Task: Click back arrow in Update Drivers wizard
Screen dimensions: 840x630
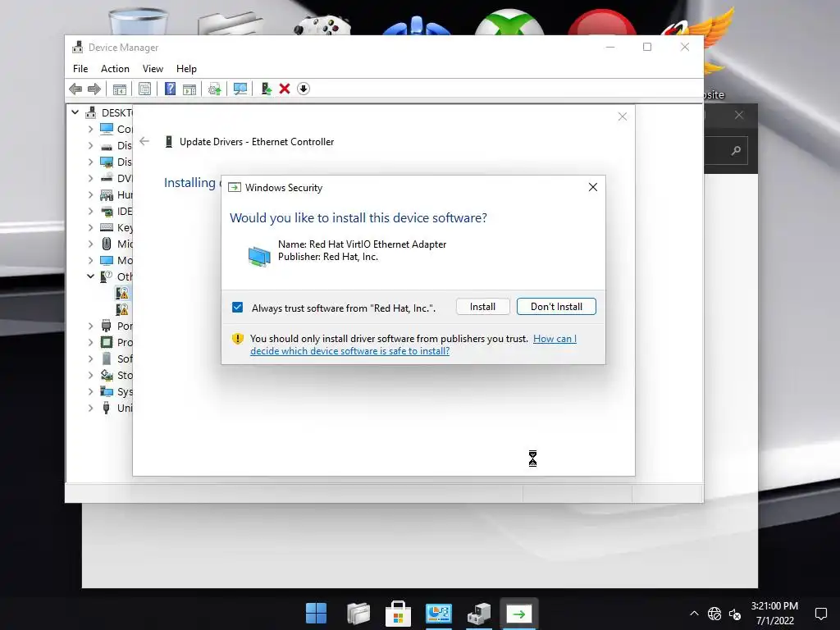Action: coord(144,141)
